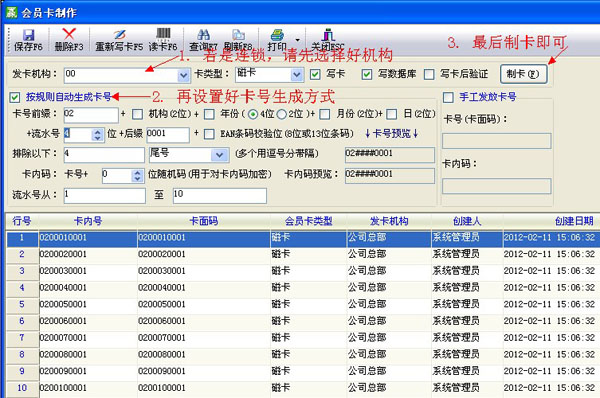Enable the 月份(2位) checkbox
This screenshot has height=398, width=600.
324,114
